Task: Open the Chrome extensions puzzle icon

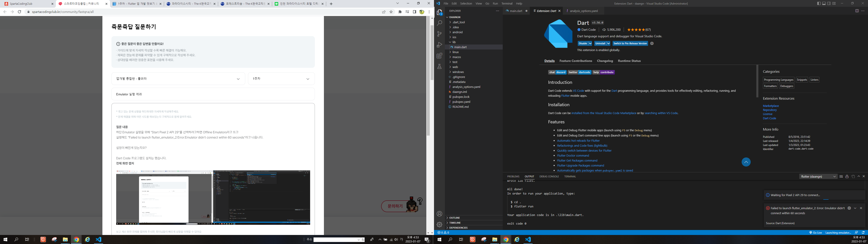Action: 400,12
